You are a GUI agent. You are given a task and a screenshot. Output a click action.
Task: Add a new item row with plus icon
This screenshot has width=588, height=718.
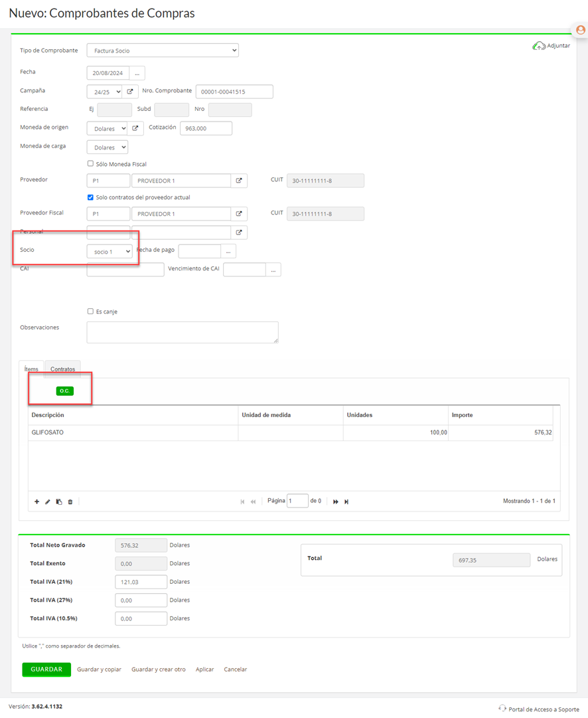coord(37,502)
